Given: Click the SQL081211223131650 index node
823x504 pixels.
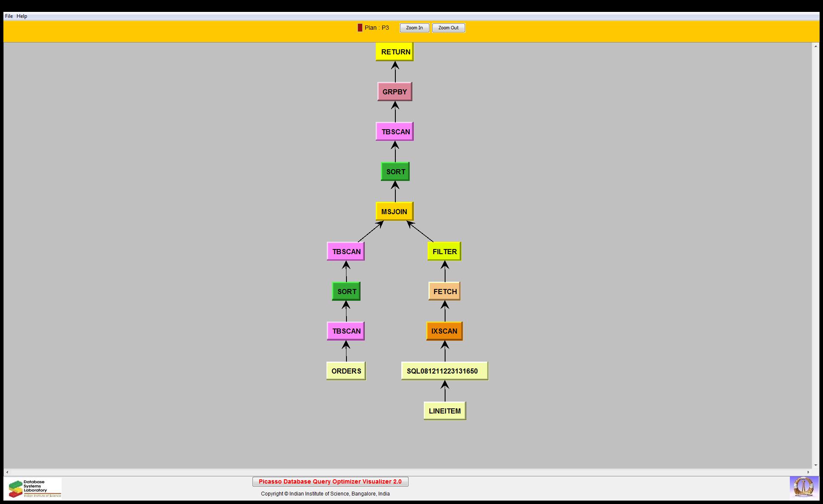Looking at the screenshot, I should tap(444, 371).
